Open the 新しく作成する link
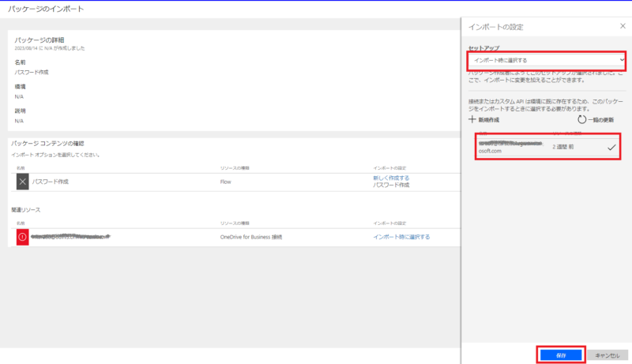The width and height of the screenshot is (632, 364). (391, 178)
